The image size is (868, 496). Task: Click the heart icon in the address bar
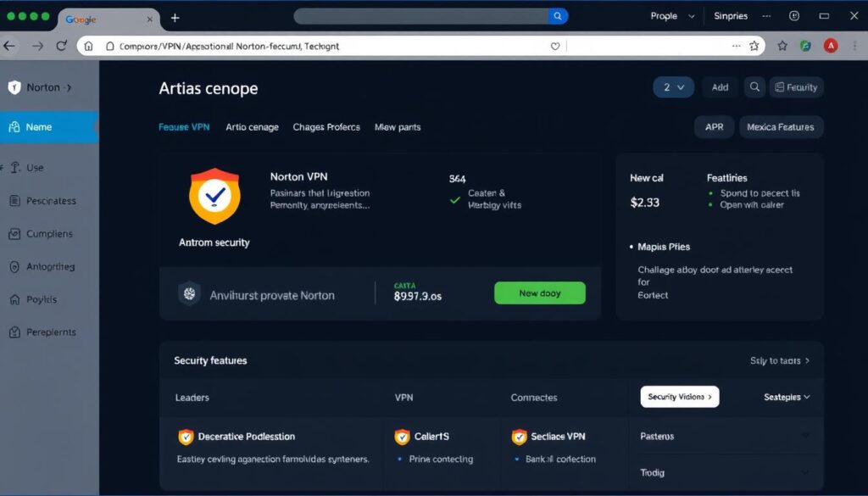pyautogui.click(x=555, y=47)
